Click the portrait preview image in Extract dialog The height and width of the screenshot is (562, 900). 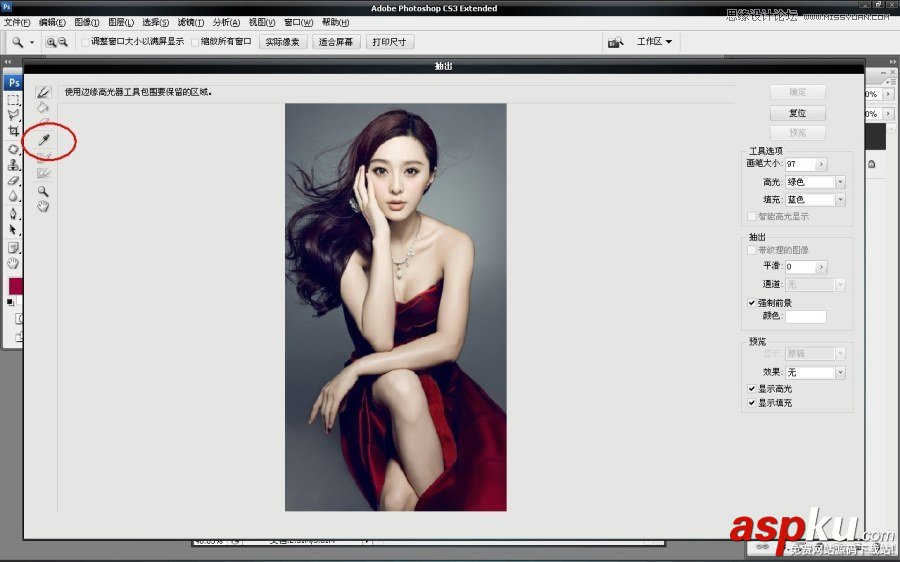[x=396, y=307]
